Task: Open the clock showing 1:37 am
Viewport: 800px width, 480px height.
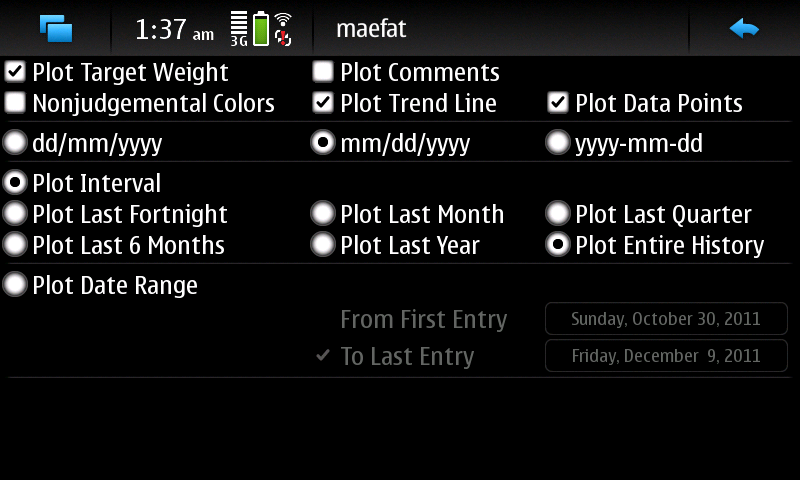Action: [x=174, y=29]
